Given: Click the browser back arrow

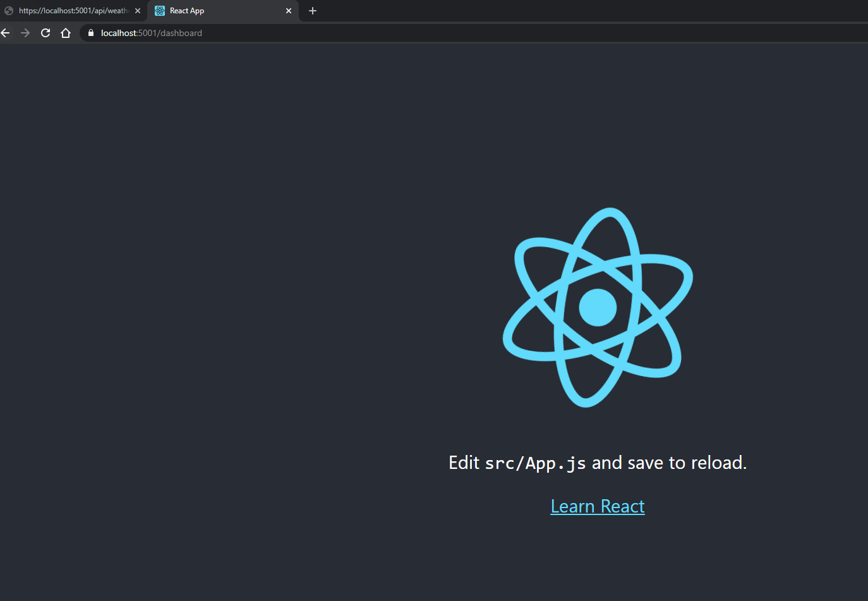Looking at the screenshot, I should 5,33.
